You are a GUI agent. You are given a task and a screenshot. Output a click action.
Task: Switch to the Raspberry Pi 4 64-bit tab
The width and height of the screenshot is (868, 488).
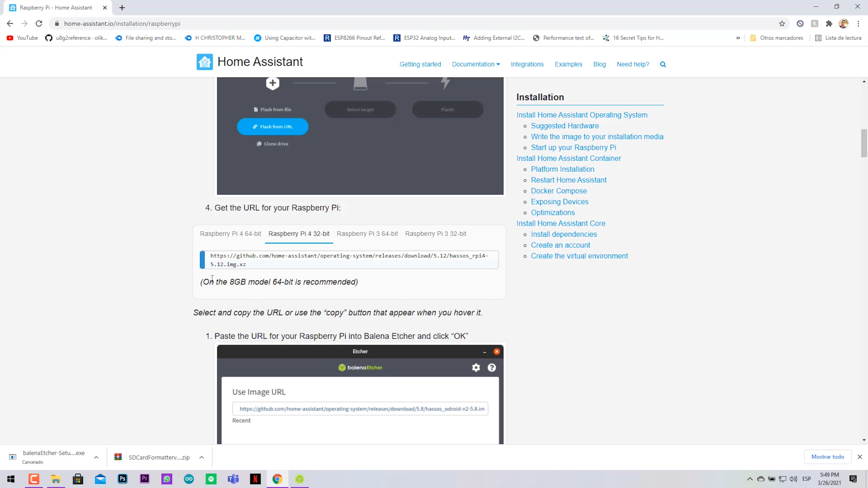pyautogui.click(x=231, y=234)
